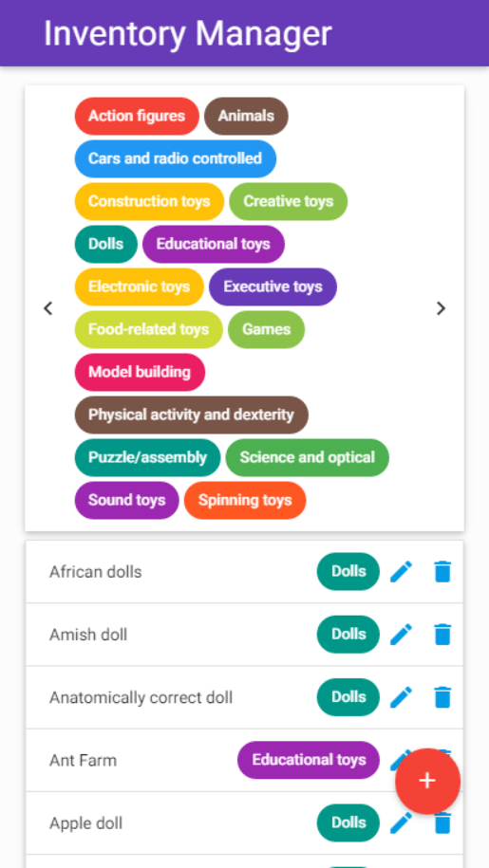Select the Construction toys chip
The image size is (489, 868).
pyautogui.click(x=149, y=201)
